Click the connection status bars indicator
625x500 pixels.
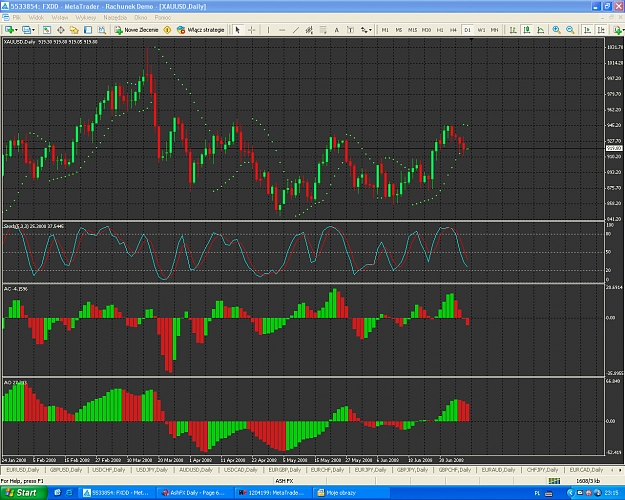pos(554,481)
